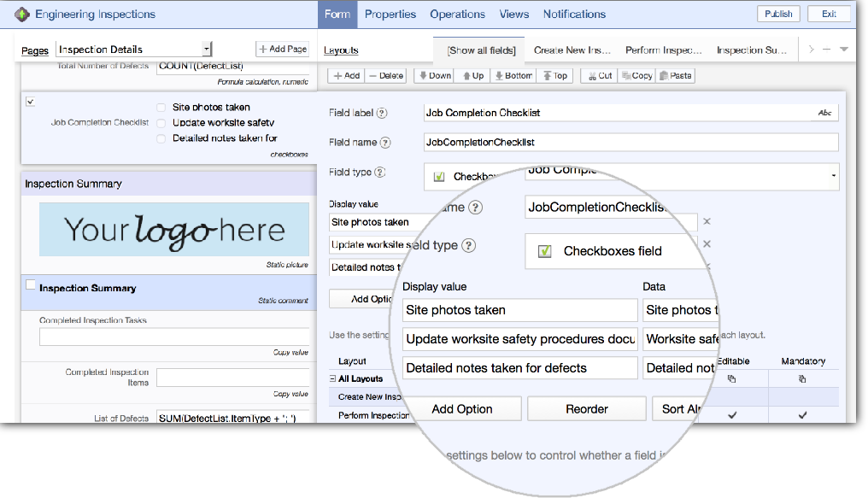Image resolution: width=868 pixels, height=498 pixels.
Task: Select the Inspection Su... layout tab
Action: pyautogui.click(x=751, y=50)
